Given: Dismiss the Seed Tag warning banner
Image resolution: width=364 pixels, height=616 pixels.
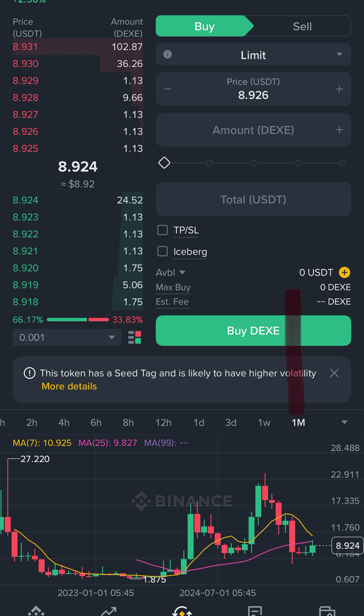Looking at the screenshot, I should [x=334, y=373].
